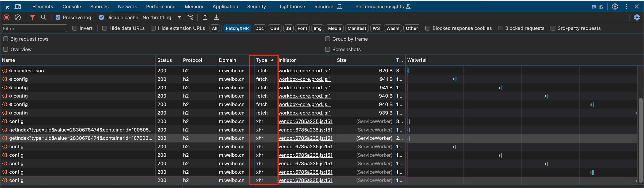Screen dimensions: 644x188
Task: Activate the inspect element picker icon
Action: 6,7
